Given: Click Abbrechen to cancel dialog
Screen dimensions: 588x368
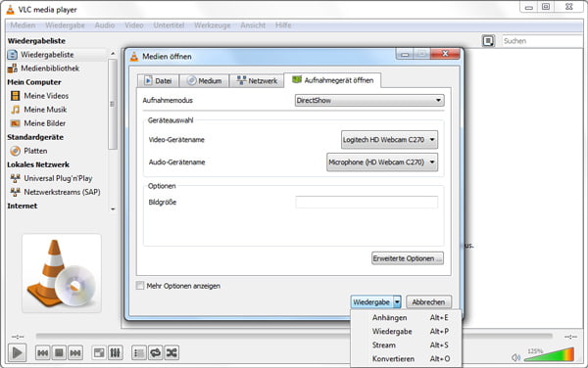Looking at the screenshot, I should [428, 302].
